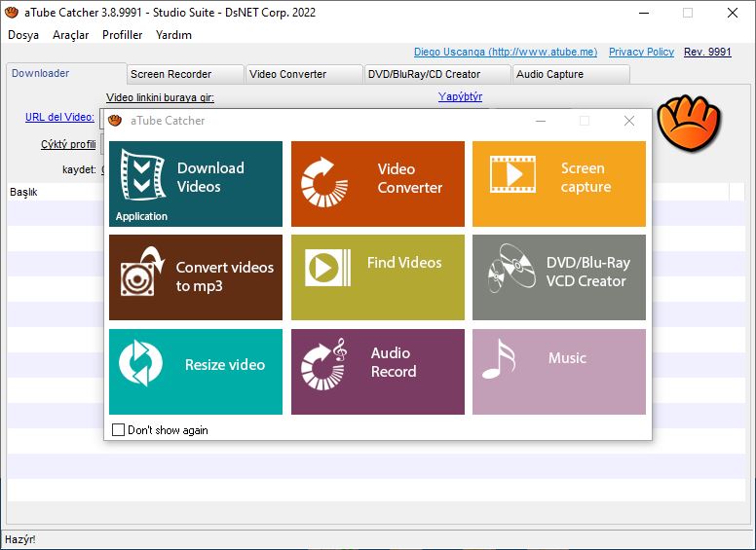Click the Çýktý profili label

(68, 144)
